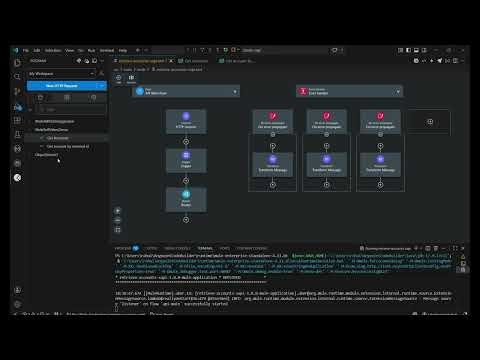
Task: Zoom in on the flow canvas
Action: pos(118,211)
